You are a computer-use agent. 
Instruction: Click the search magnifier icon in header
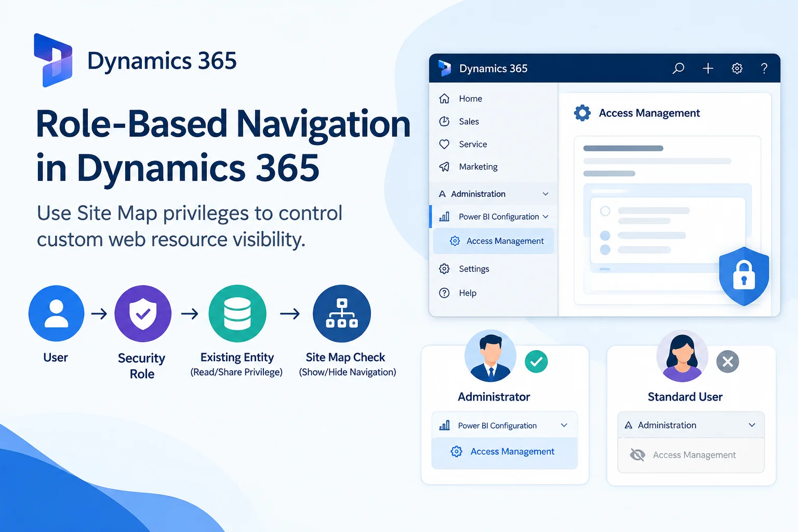click(x=679, y=68)
